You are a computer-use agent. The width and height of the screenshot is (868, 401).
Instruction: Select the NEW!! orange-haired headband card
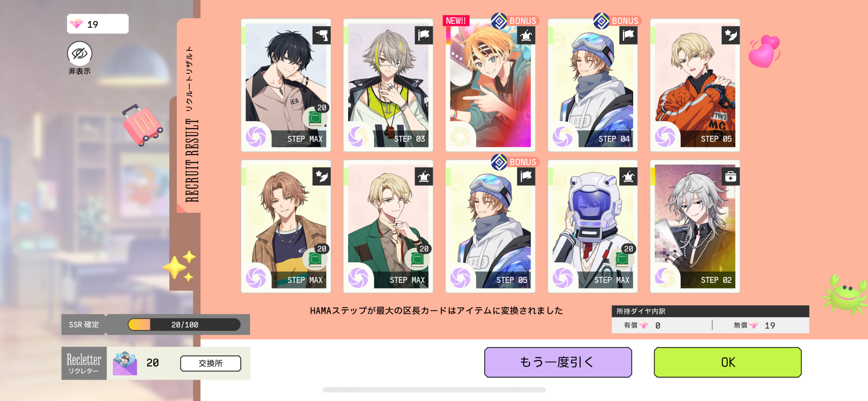click(490, 86)
